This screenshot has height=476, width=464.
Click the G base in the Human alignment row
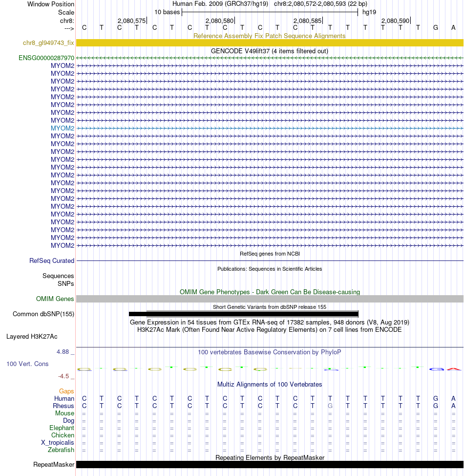point(436,398)
